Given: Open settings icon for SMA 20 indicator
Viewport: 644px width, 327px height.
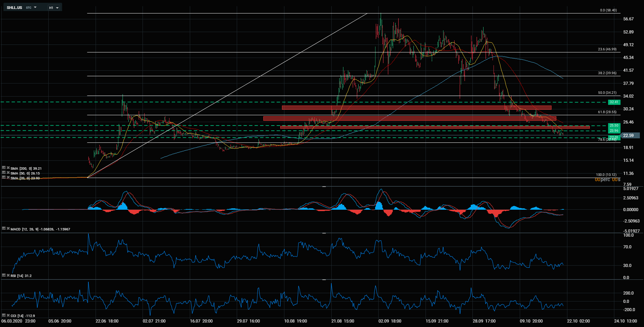Looking at the screenshot, I should [4, 177].
